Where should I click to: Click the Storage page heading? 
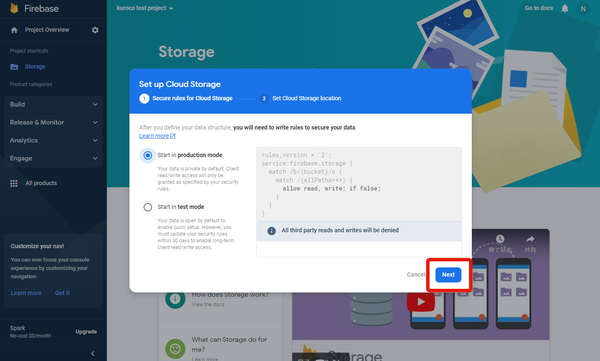[x=186, y=52]
